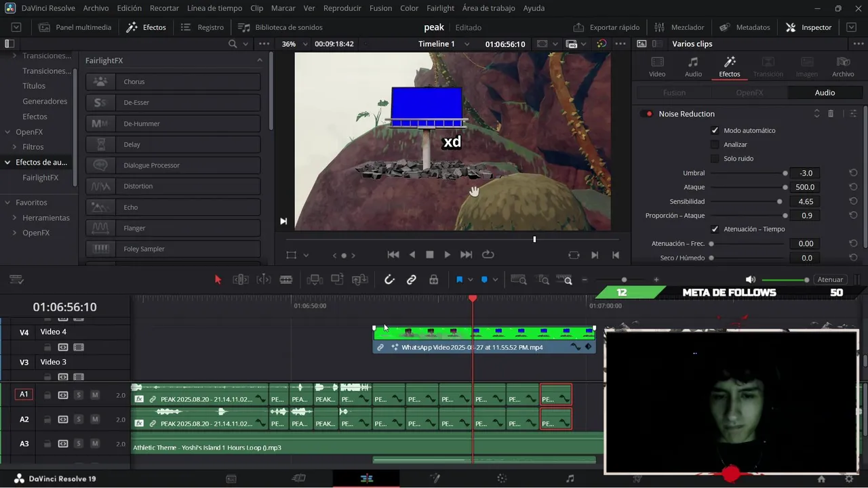Screen dimensions: 868x488
Task: Open flag color dropdown arrow
Action: point(471,279)
